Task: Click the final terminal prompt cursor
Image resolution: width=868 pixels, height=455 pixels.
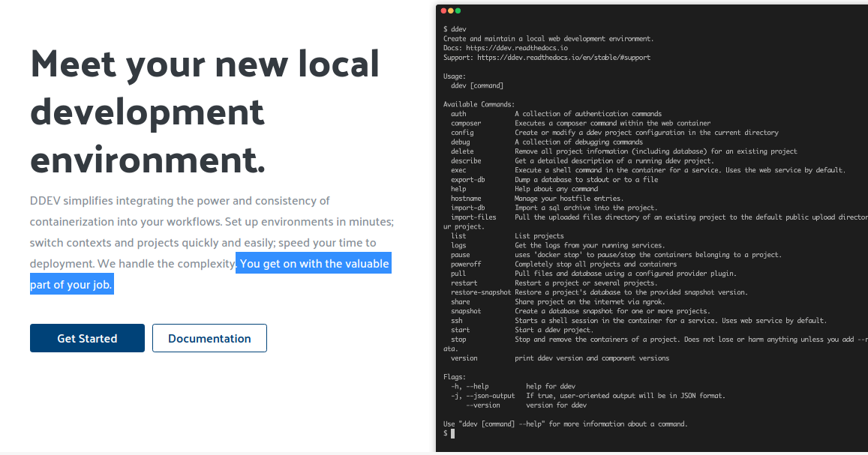Action: pos(452,433)
